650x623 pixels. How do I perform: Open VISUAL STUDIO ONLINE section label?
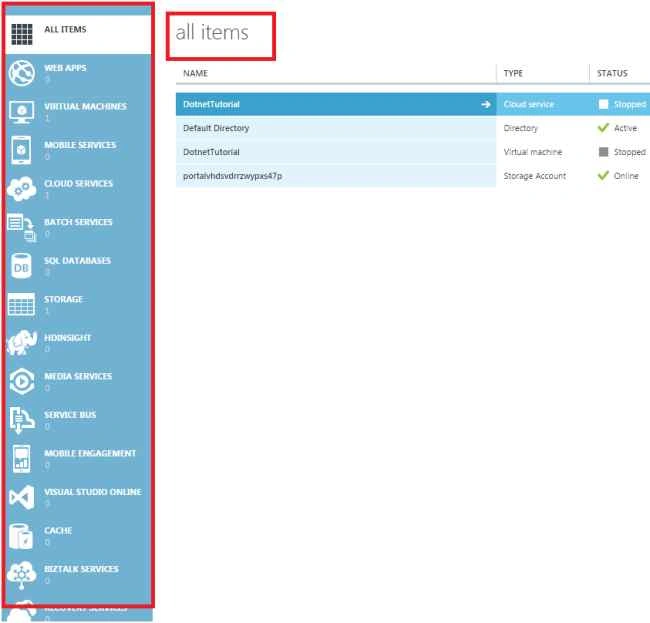93,492
